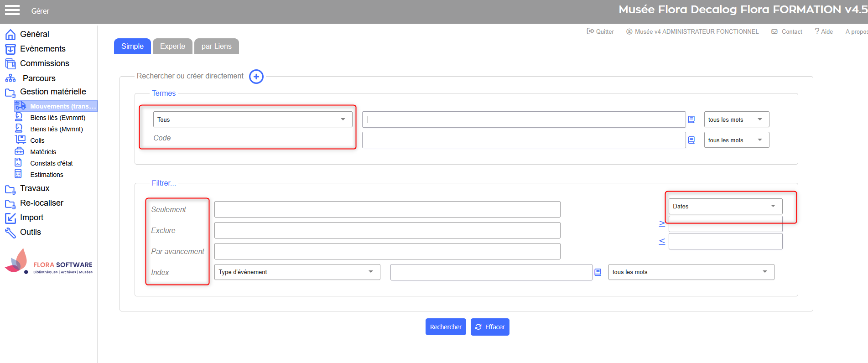Open the hamburger menu icon
Screen dimensions: 868x363
[12, 10]
